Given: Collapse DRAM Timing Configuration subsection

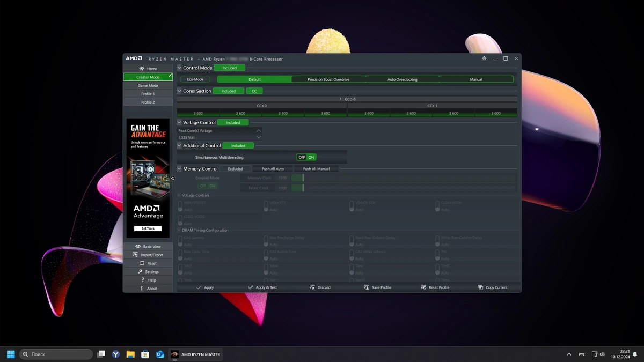Looking at the screenshot, I should click(179, 230).
